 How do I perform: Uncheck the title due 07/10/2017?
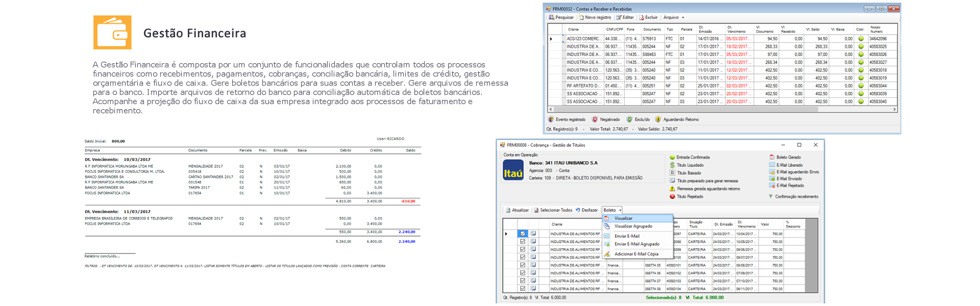point(523,281)
